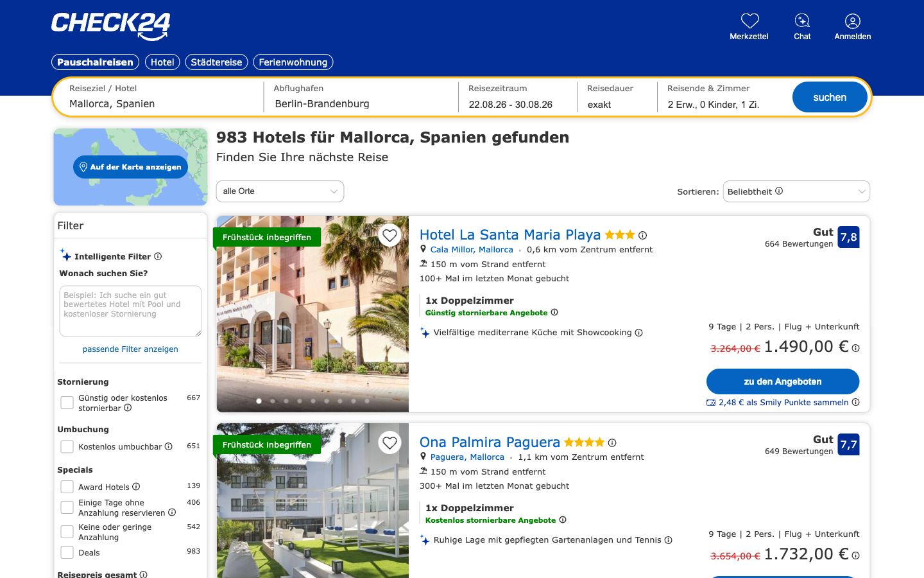Switch to the Städtereise tab

[216, 62]
